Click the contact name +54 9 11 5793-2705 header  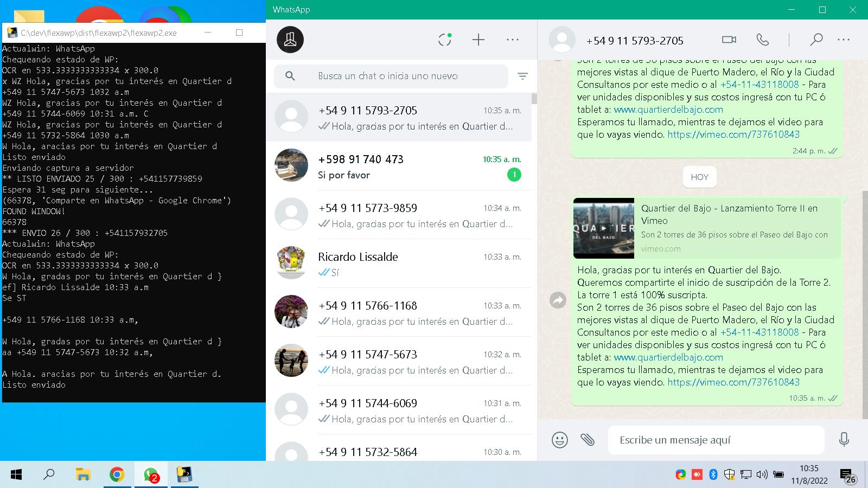[x=635, y=41]
